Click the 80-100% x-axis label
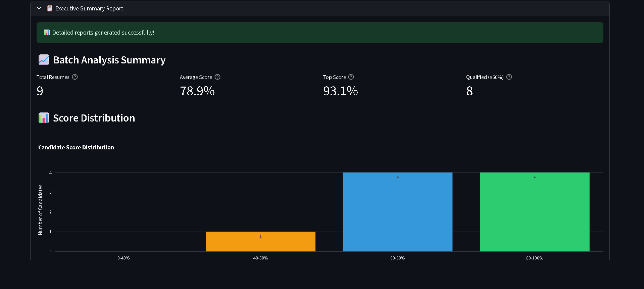Image resolution: width=644 pixels, height=289 pixels. (535, 258)
